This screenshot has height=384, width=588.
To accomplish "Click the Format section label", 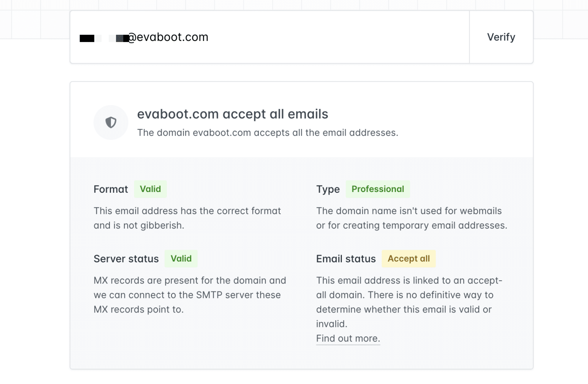I will pos(111,189).
